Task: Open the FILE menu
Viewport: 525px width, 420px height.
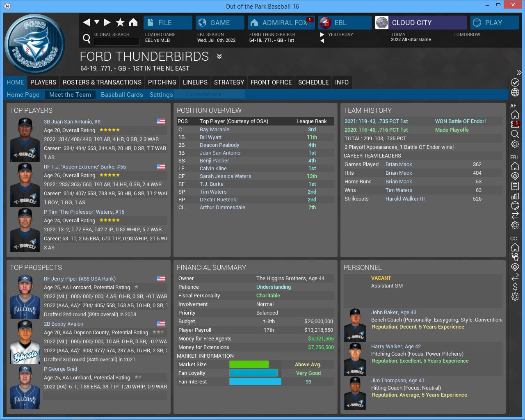Action: tap(168, 23)
